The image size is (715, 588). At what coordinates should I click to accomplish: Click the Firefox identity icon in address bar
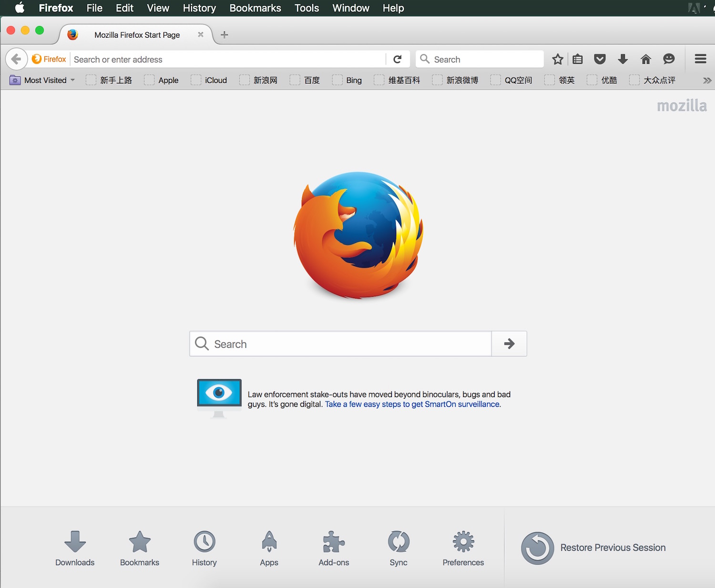pos(49,59)
